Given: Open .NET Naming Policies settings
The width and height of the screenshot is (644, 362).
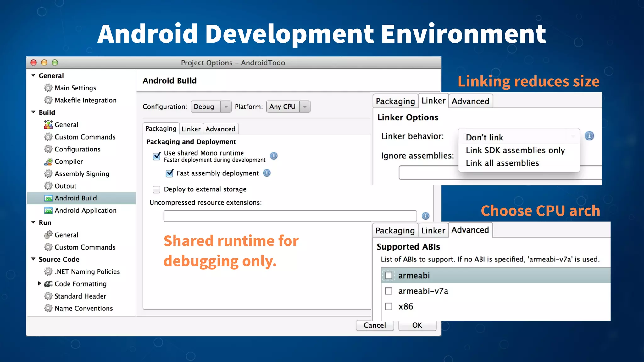Looking at the screenshot, I should (x=87, y=271).
